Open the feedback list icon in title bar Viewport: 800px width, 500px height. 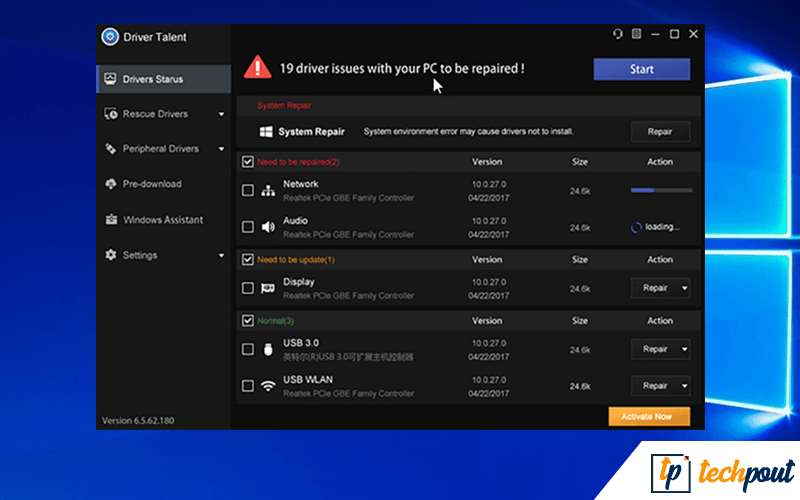pos(636,34)
